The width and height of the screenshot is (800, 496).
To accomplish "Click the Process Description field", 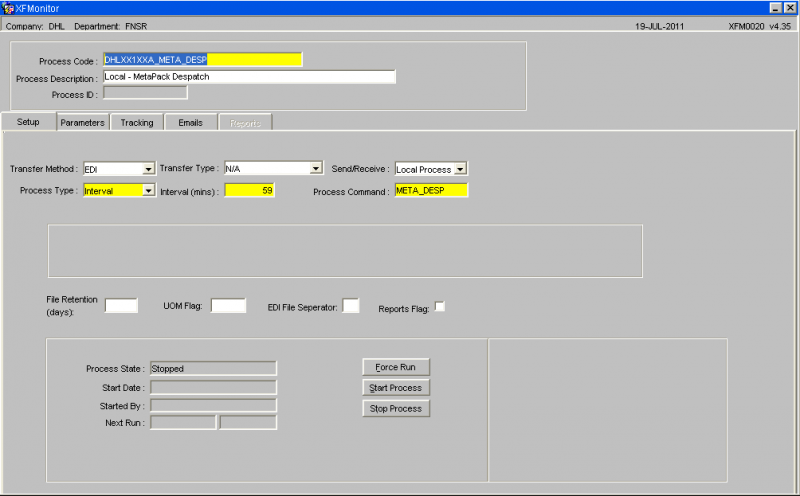I will click(249, 77).
